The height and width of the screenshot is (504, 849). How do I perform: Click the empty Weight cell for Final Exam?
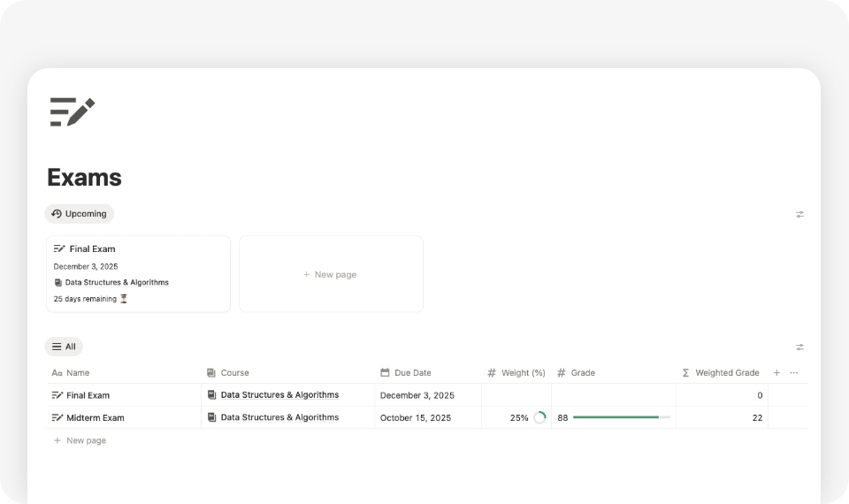[x=516, y=395]
